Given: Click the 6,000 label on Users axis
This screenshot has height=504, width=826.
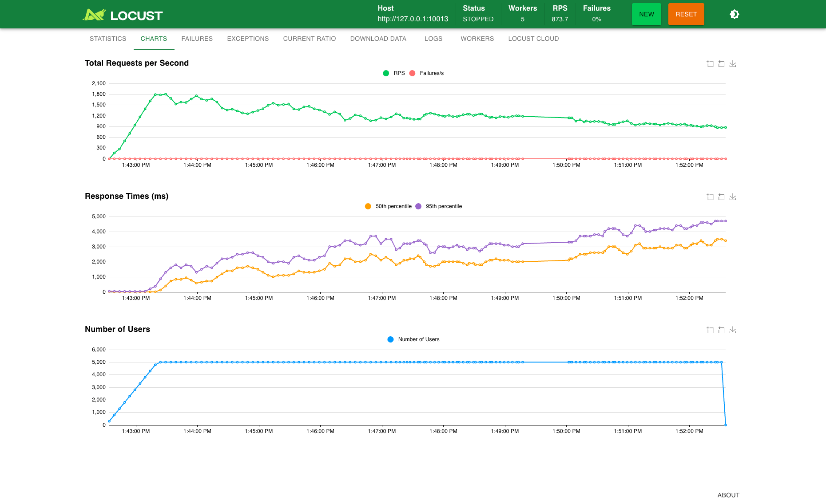Looking at the screenshot, I should [x=99, y=350].
